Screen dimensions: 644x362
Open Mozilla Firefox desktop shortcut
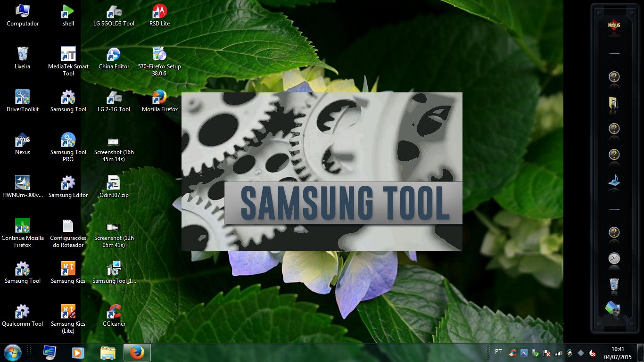(159, 101)
